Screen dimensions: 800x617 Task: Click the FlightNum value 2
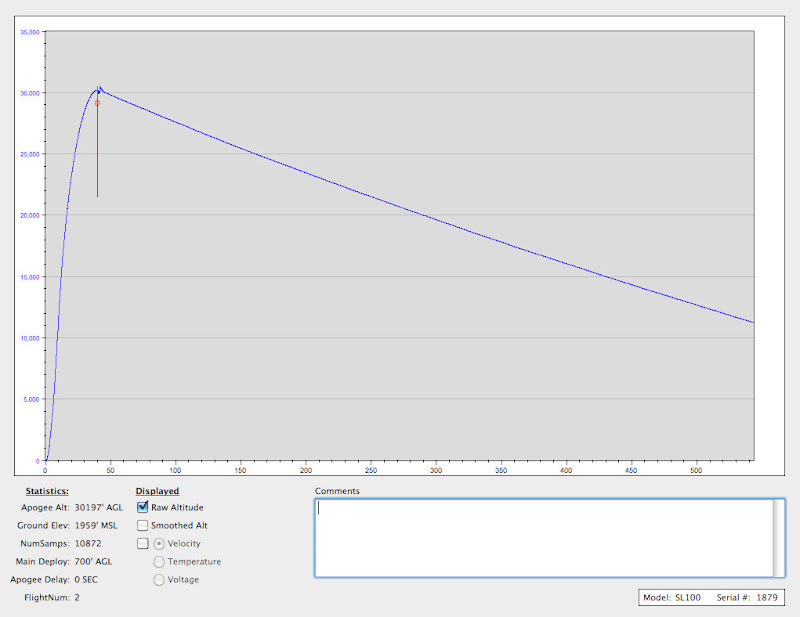(77, 598)
